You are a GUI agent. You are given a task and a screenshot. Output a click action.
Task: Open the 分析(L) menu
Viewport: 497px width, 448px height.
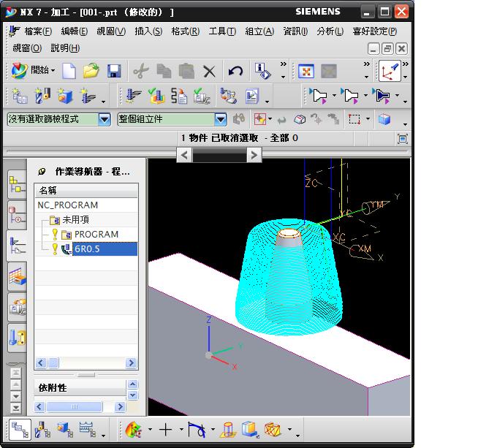(330, 31)
